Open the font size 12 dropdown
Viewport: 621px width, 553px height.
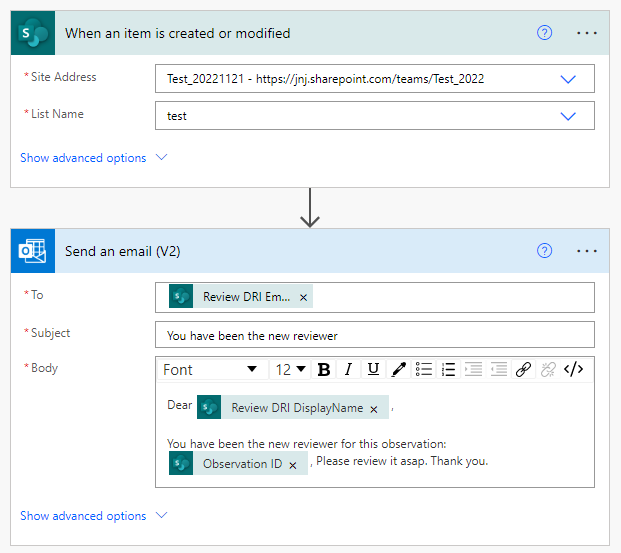pyautogui.click(x=290, y=369)
